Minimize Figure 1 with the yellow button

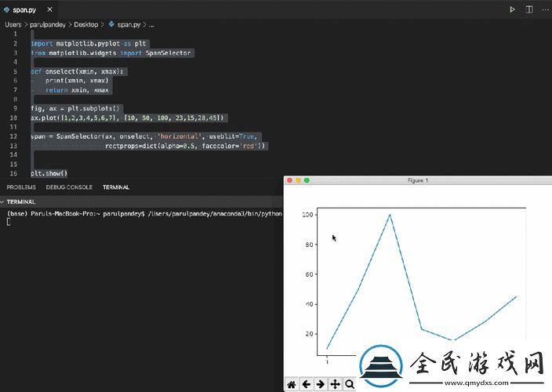click(298, 180)
